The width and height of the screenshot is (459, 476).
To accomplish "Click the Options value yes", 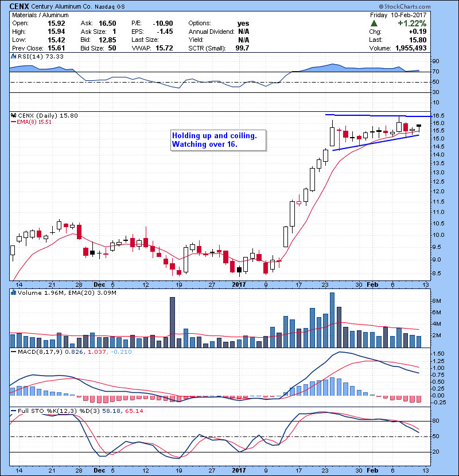I will coord(243,24).
